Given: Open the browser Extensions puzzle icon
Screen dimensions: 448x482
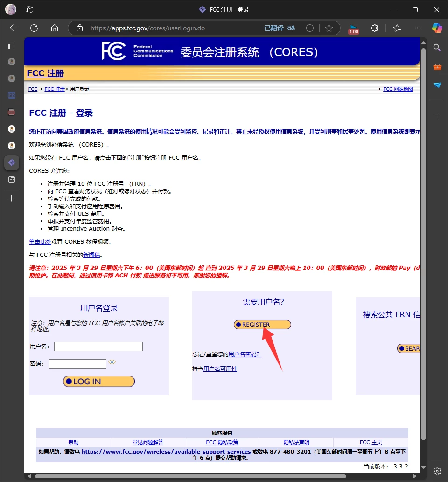Looking at the screenshot, I should pyautogui.click(x=374, y=28).
